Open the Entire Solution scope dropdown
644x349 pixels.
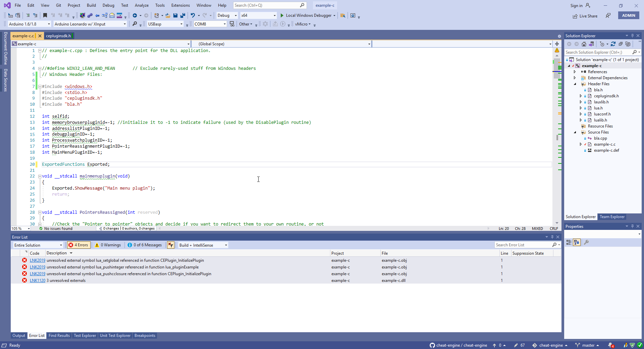tap(38, 245)
